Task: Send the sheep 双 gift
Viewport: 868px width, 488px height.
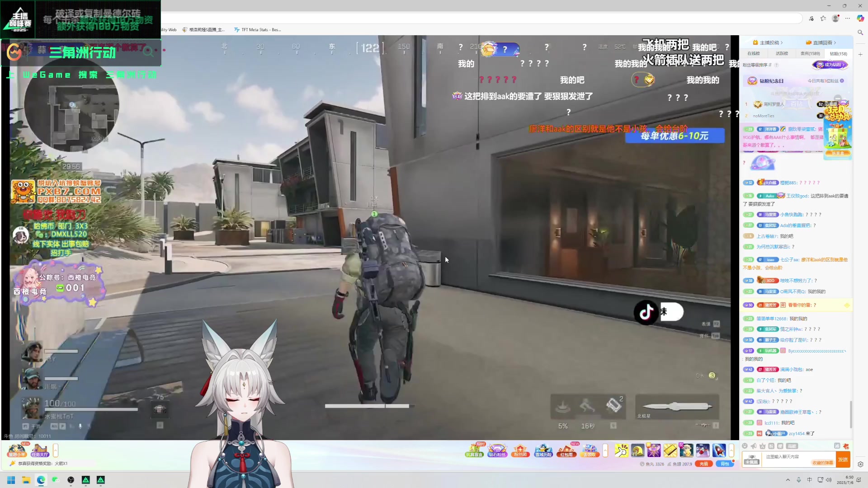Action: coord(686,450)
